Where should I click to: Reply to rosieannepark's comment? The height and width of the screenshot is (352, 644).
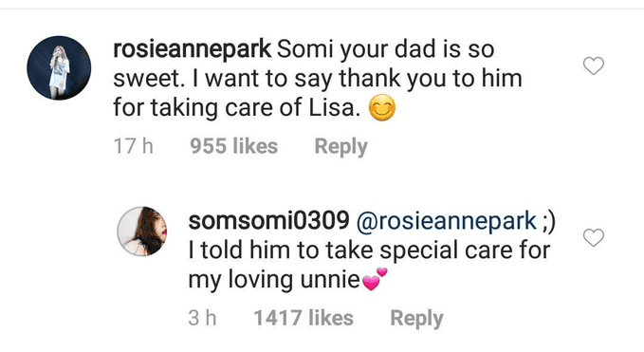(x=340, y=147)
